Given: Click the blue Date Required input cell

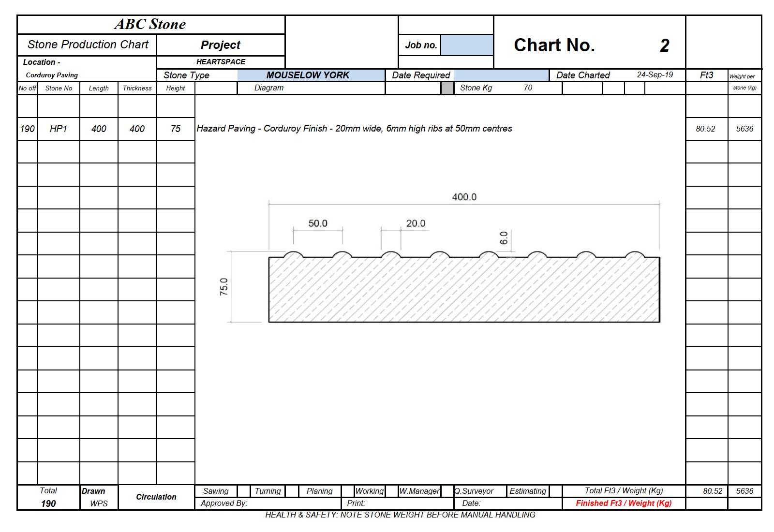Looking at the screenshot, I should (x=501, y=75).
